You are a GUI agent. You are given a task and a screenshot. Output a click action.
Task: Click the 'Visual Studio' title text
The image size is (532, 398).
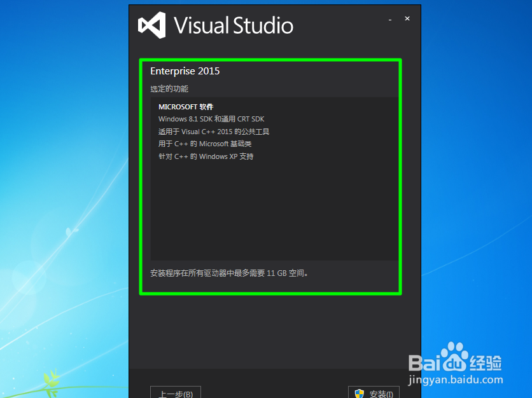pyautogui.click(x=234, y=26)
